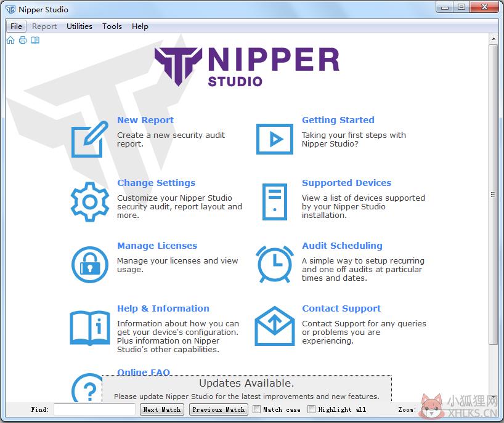This screenshot has width=504, height=423.
Task: Click the Change Settings gear icon
Action: pyautogui.click(x=90, y=202)
